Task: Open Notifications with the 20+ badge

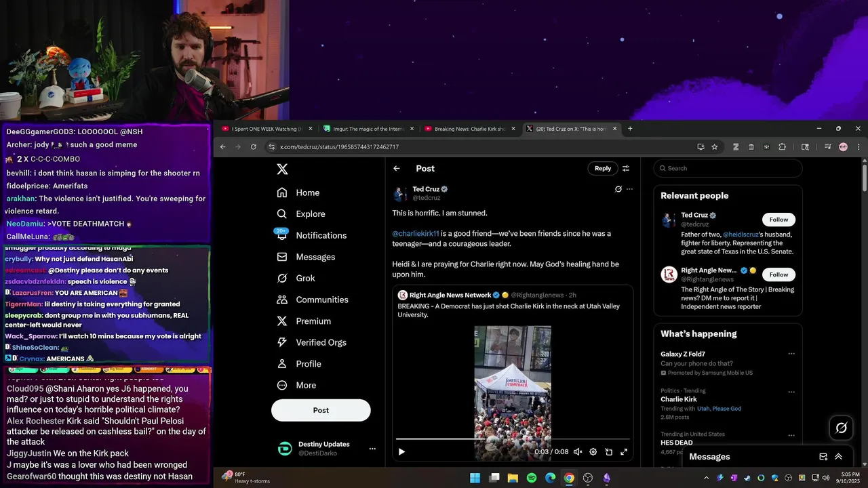Action: (x=312, y=235)
